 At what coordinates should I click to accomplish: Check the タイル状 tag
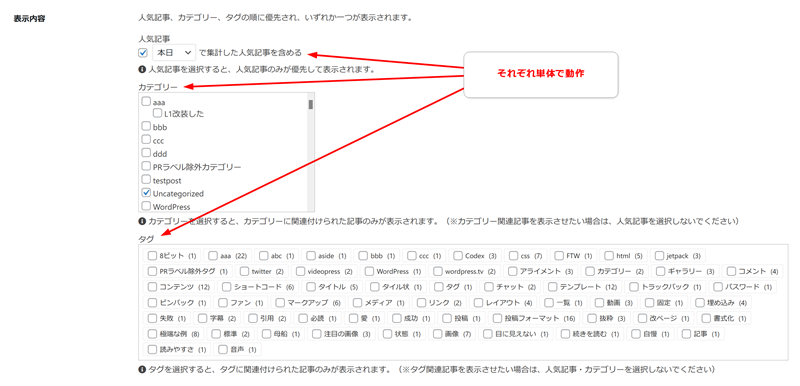coord(375,287)
